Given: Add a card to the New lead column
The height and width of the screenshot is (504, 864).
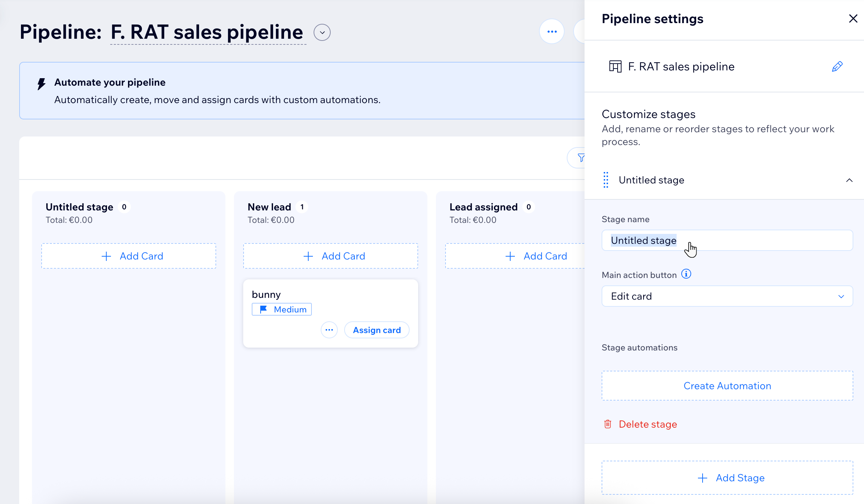Looking at the screenshot, I should tap(330, 256).
